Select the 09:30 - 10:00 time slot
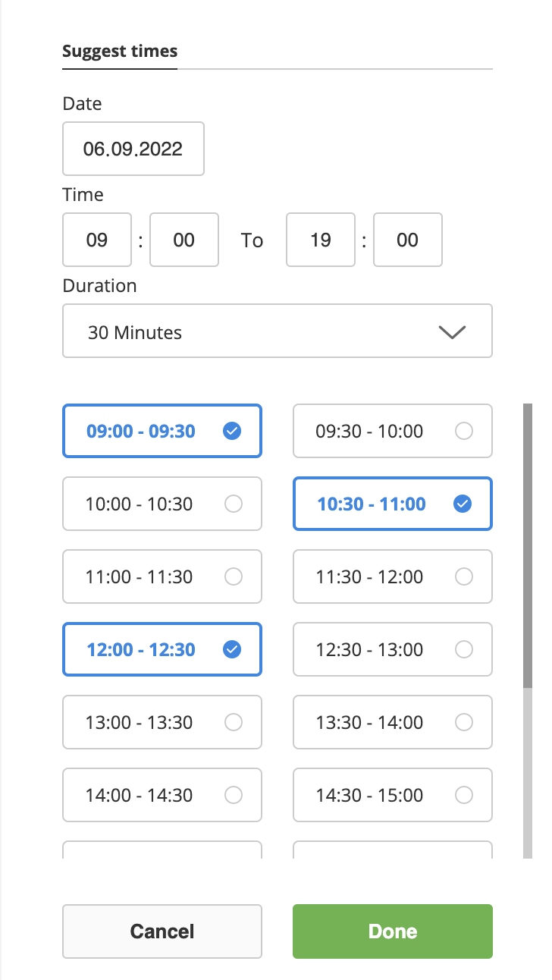This screenshot has height=980, width=552. [x=392, y=432]
